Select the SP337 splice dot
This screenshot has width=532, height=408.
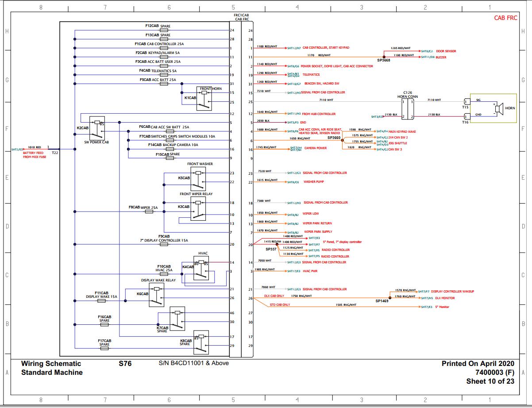point(278,245)
